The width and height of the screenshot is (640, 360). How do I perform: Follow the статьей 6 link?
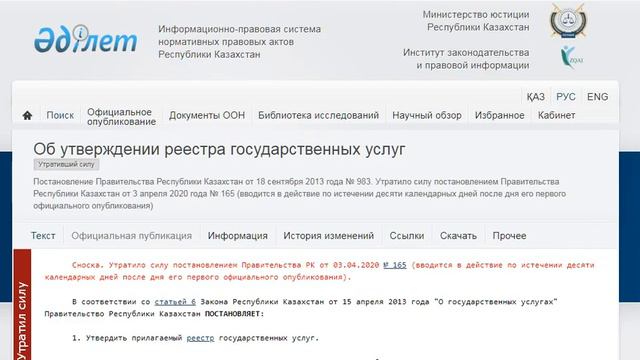pos(175,302)
